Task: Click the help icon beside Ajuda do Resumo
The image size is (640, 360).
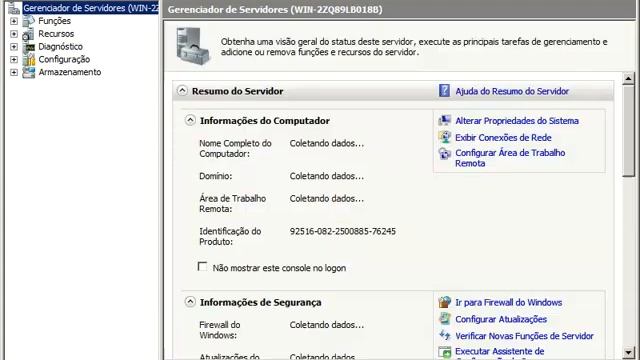Action: point(444,91)
